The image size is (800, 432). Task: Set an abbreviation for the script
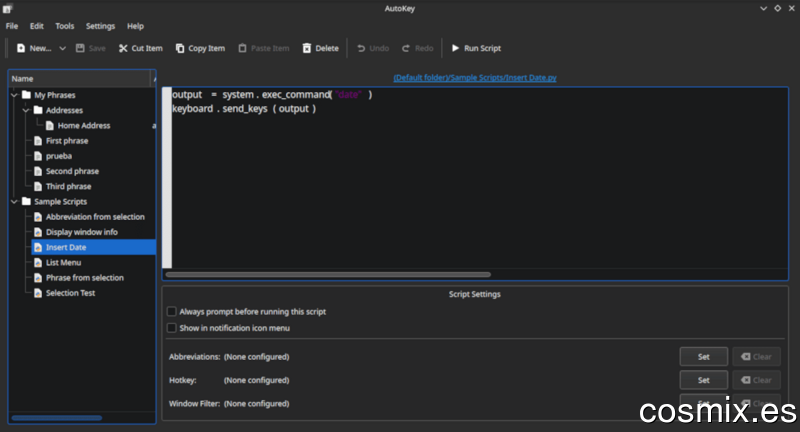(704, 357)
